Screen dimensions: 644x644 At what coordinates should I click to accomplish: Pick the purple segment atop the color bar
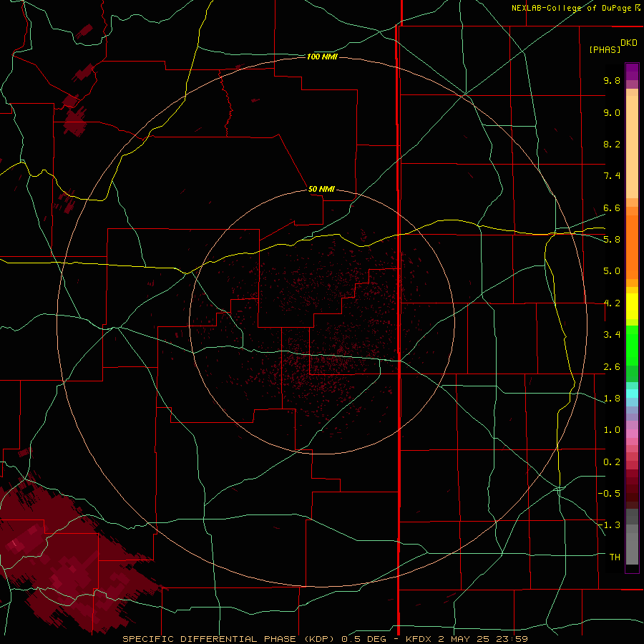pyautogui.click(x=632, y=72)
